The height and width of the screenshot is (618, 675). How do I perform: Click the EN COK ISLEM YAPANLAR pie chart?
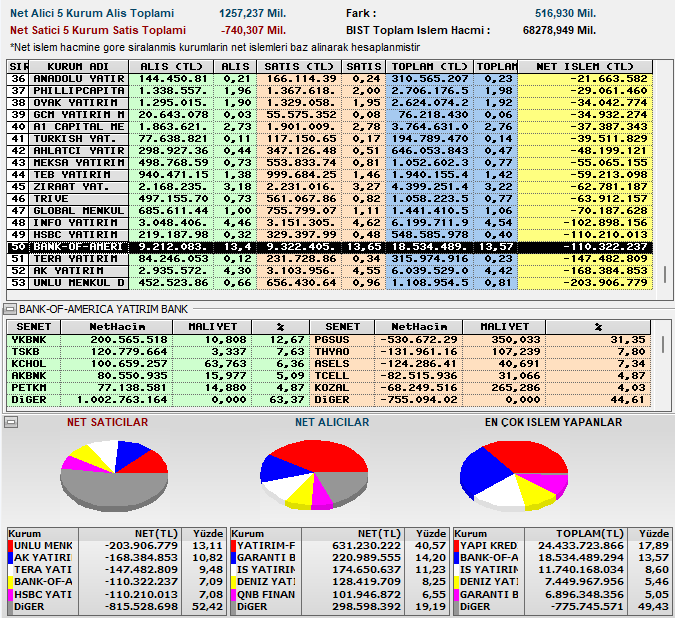click(514, 476)
